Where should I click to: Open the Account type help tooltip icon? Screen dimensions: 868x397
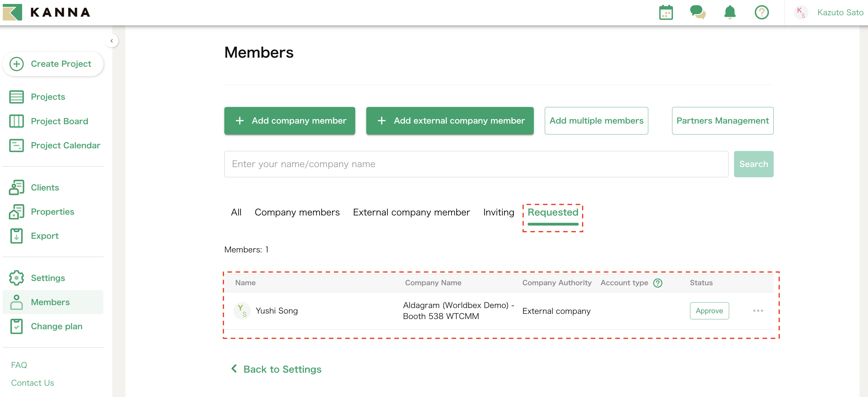658,283
